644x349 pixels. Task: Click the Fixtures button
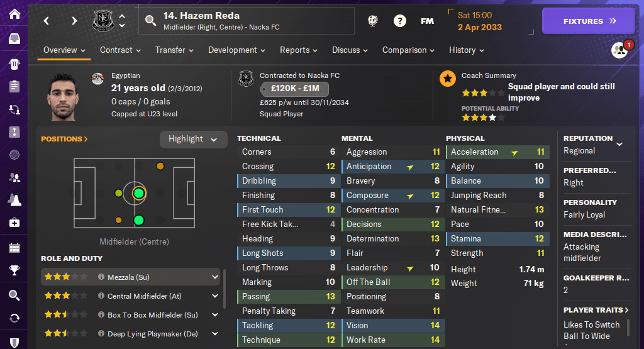pyautogui.click(x=589, y=21)
